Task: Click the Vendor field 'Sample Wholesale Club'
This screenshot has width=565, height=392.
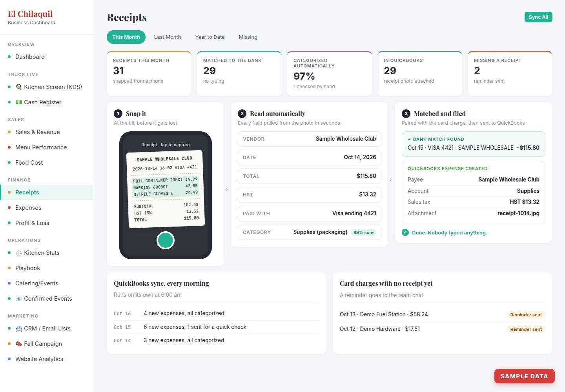Action: point(310,139)
